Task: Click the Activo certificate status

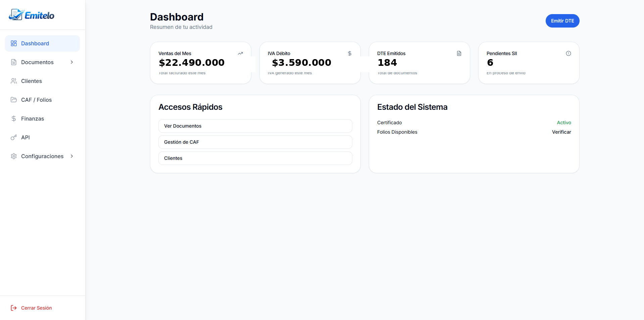Action: (564, 122)
